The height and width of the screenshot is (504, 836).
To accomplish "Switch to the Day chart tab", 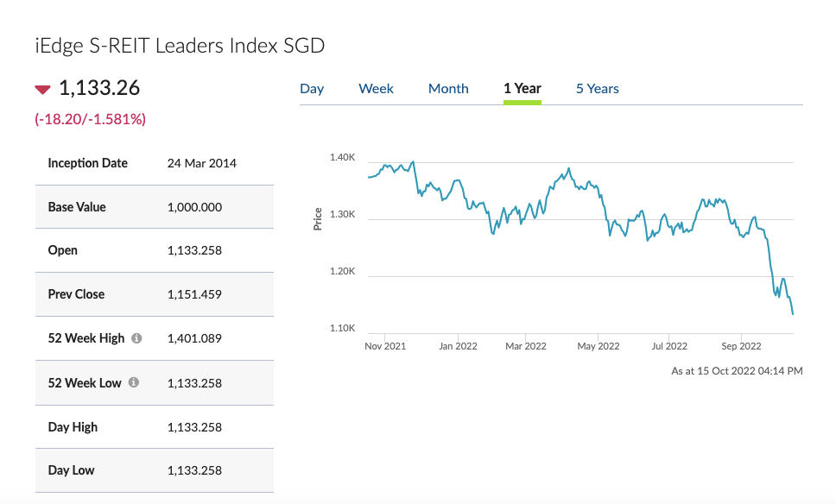I will point(312,89).
